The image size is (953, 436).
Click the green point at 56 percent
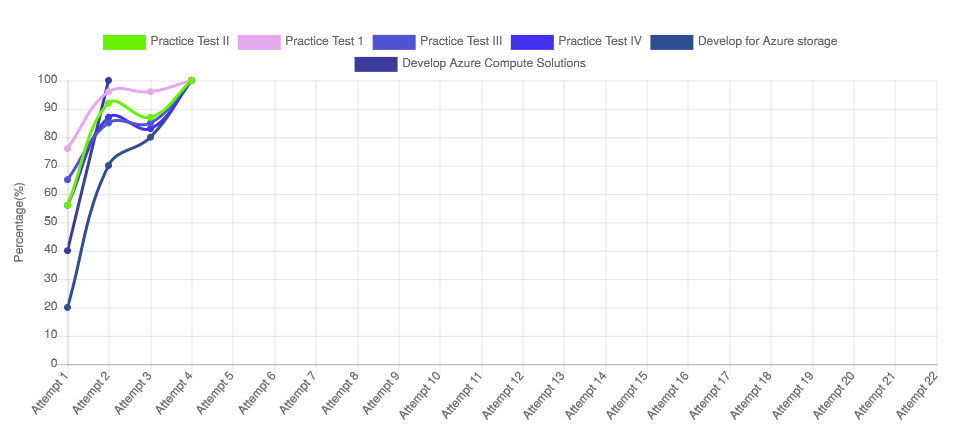click(x=67, y=206)
